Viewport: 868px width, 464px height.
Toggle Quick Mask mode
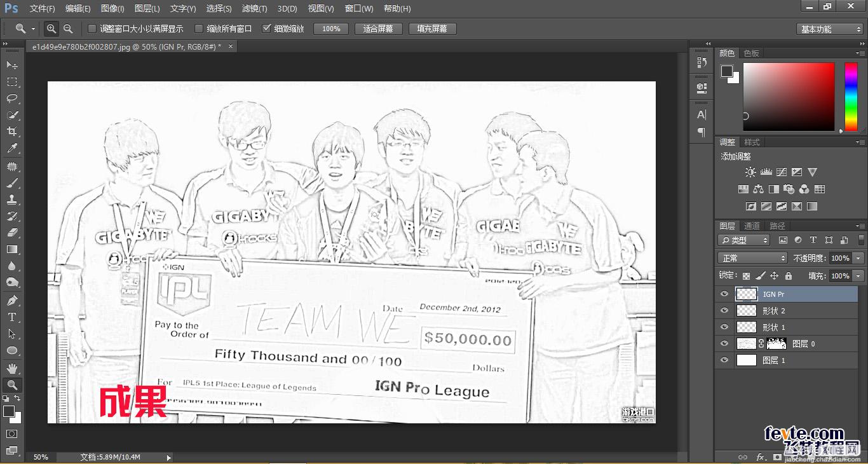click(11, 433)
